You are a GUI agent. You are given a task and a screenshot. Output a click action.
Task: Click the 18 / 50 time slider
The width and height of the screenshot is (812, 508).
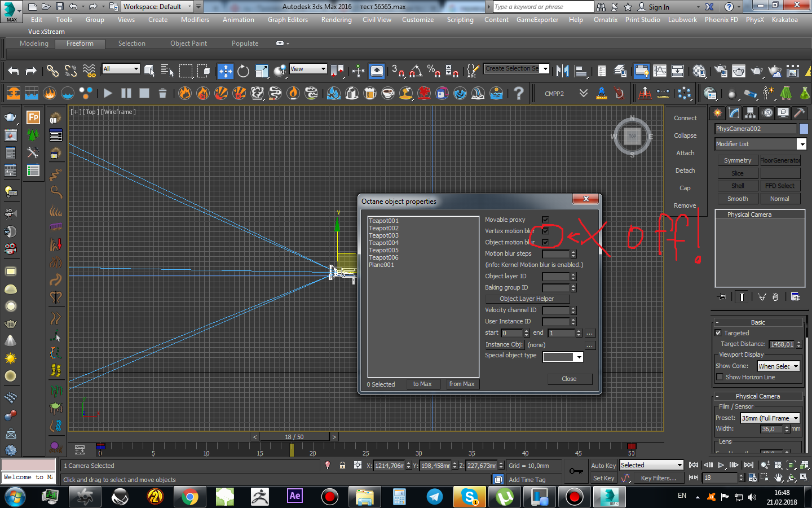(x=294, y=437)
